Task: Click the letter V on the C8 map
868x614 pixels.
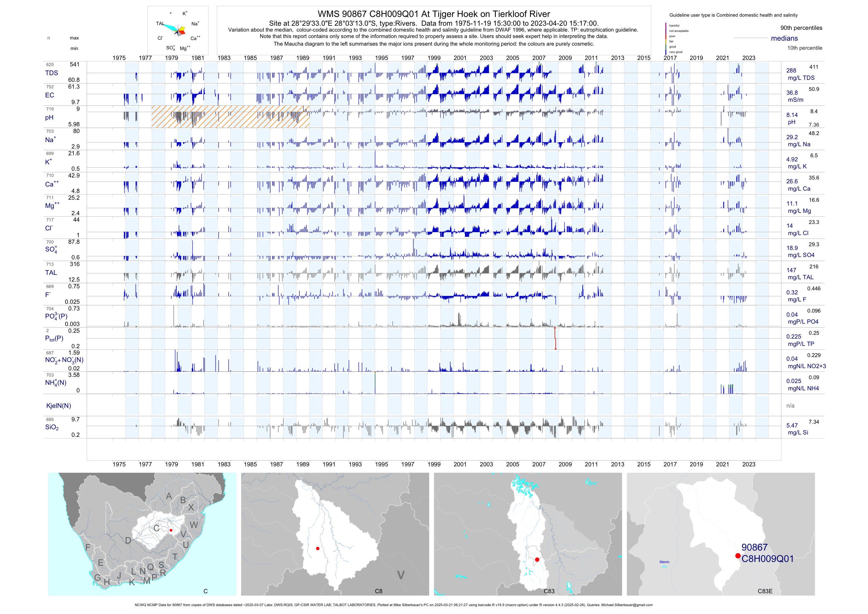Action: click(401, 575)
